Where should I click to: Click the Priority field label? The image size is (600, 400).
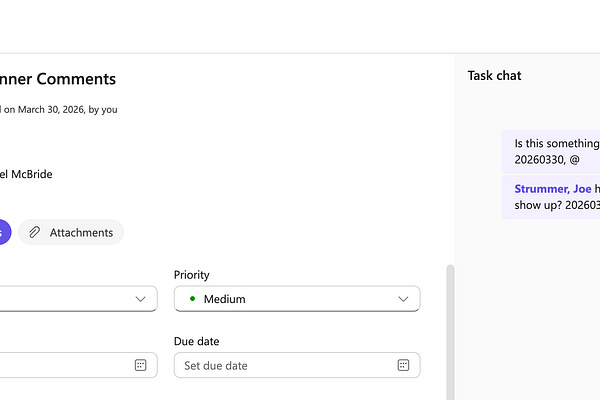191,275
